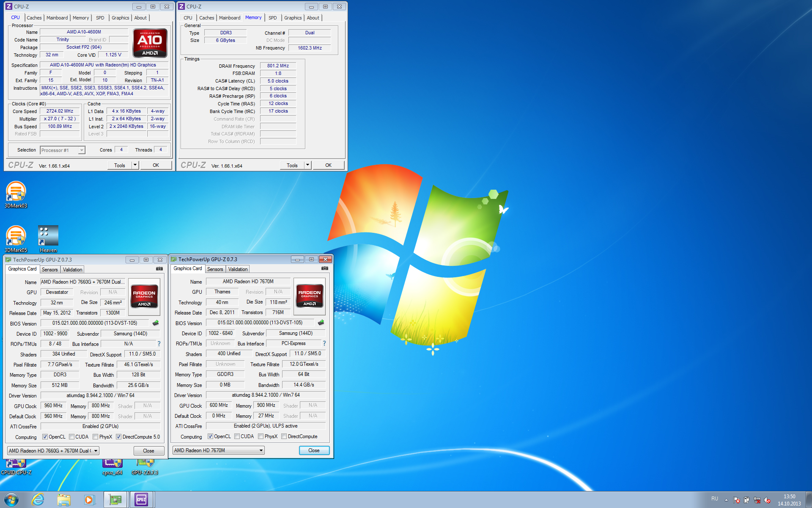Open GPU selector dropdown Radeon HD 7670M
This screenshot has width=812, height=508.
[x=219, y=450]
